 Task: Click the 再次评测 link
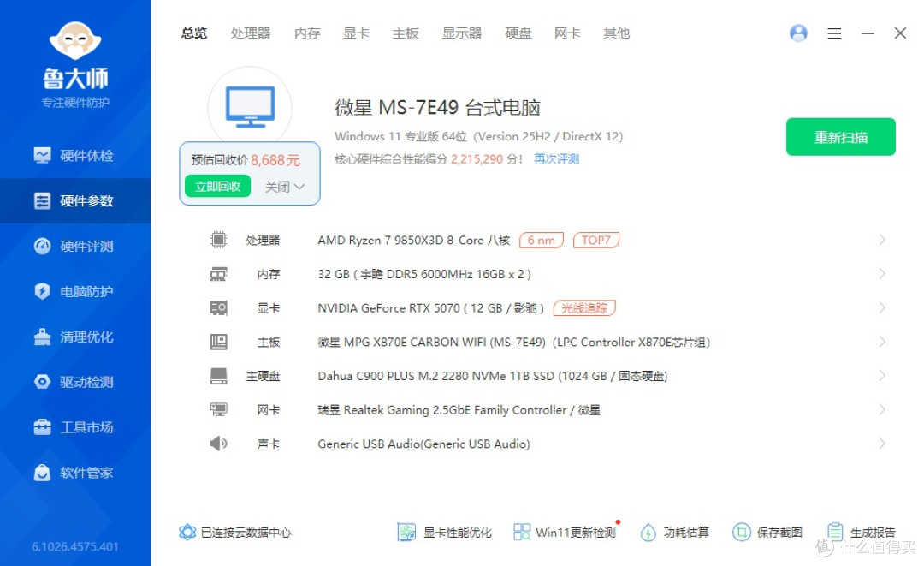(556, 159)
